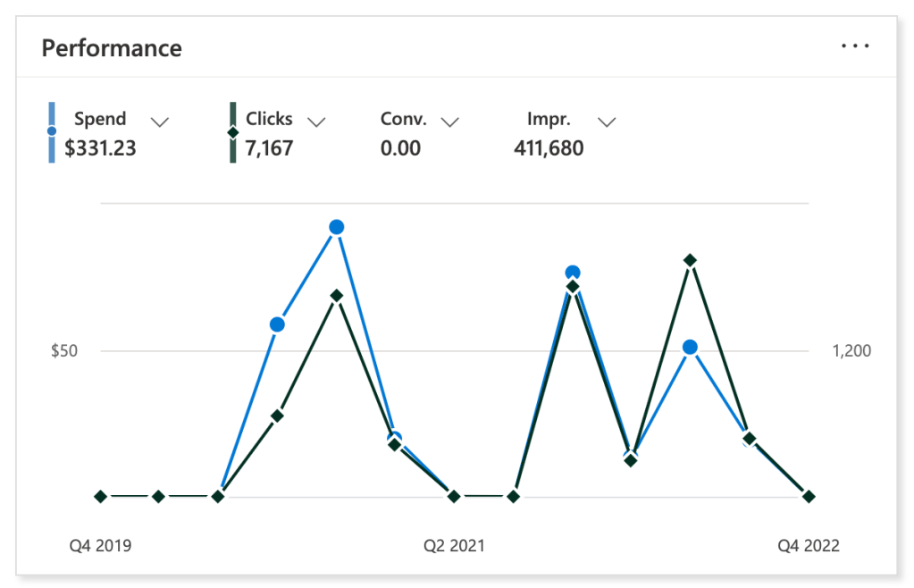Screen dimensions: 914x588
Task: Click the leftmost diamond point on chart
Action: pyautogui.click(x=101, y=496)
